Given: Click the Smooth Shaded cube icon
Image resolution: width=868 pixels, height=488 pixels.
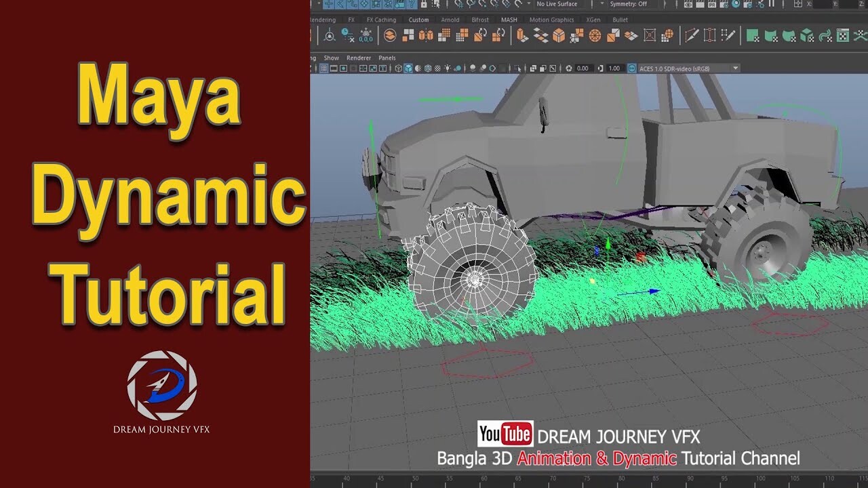Looking at the screenshot, I should coord(408,68).
